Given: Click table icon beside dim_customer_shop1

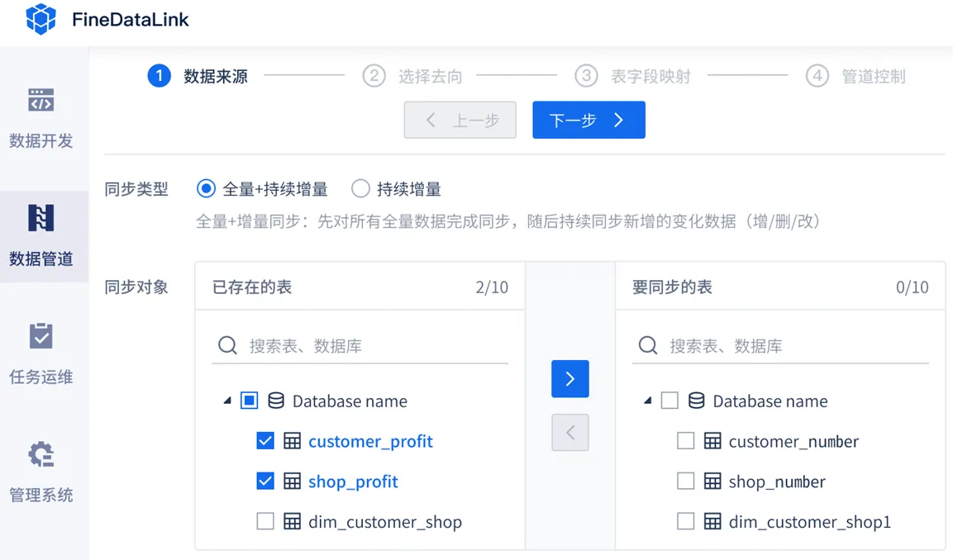Looking at the screenshot, I should tap(712, 521).
